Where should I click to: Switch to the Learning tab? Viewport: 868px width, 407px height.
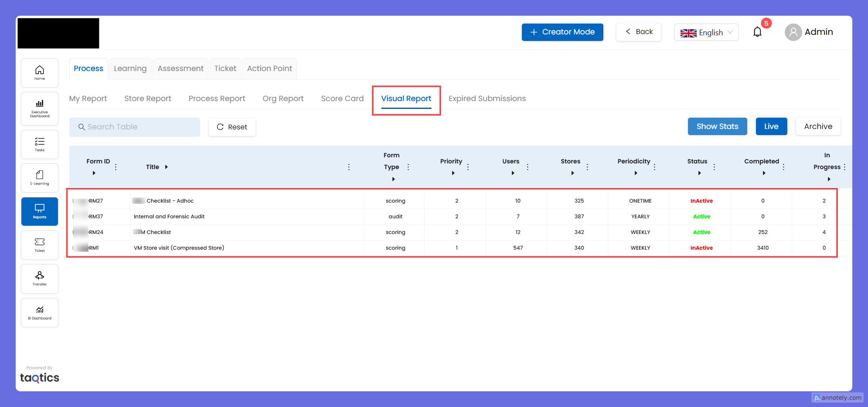point(130,68)
